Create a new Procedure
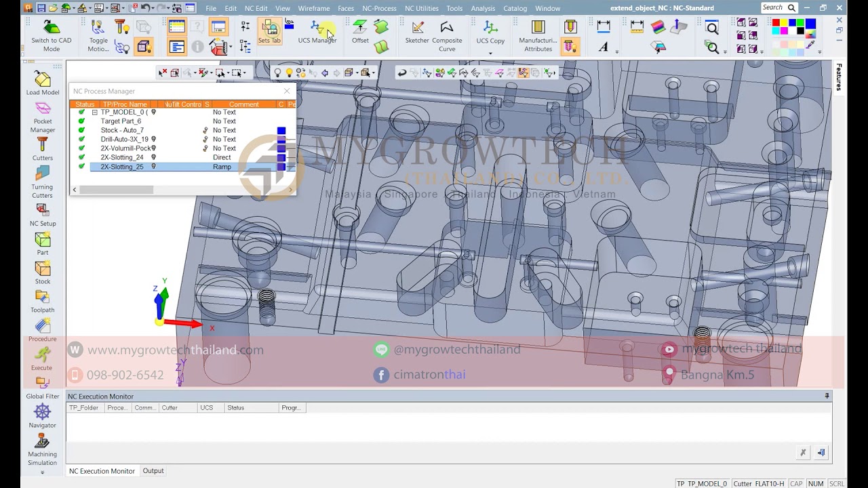This screenshot has width=868, height=488. pos(43,331)
